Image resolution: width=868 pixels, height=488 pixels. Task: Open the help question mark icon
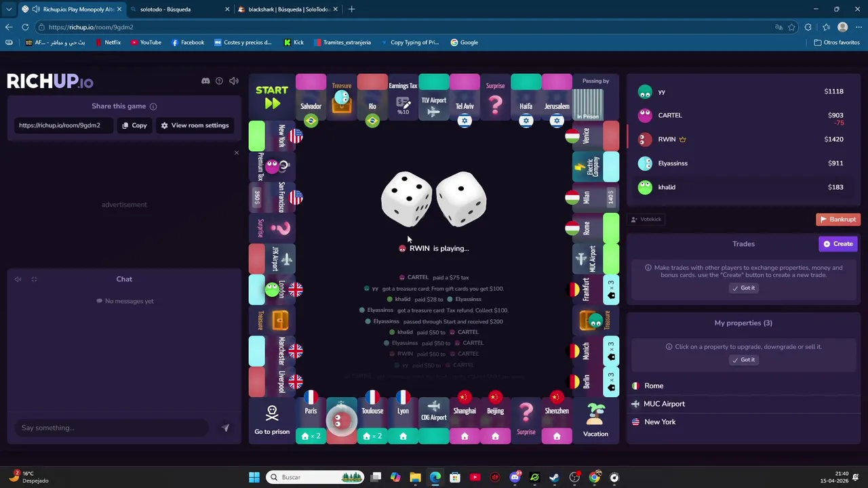(x=219, y=81)
